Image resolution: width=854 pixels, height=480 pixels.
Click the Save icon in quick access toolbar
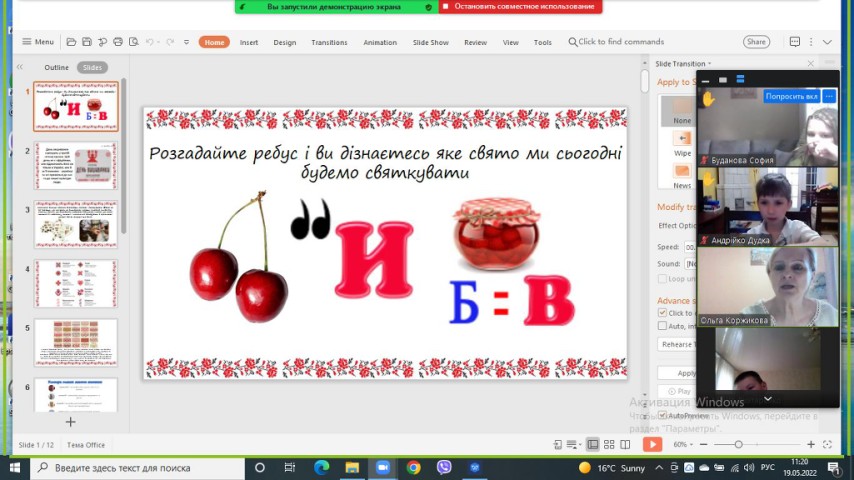coord(87,42)
